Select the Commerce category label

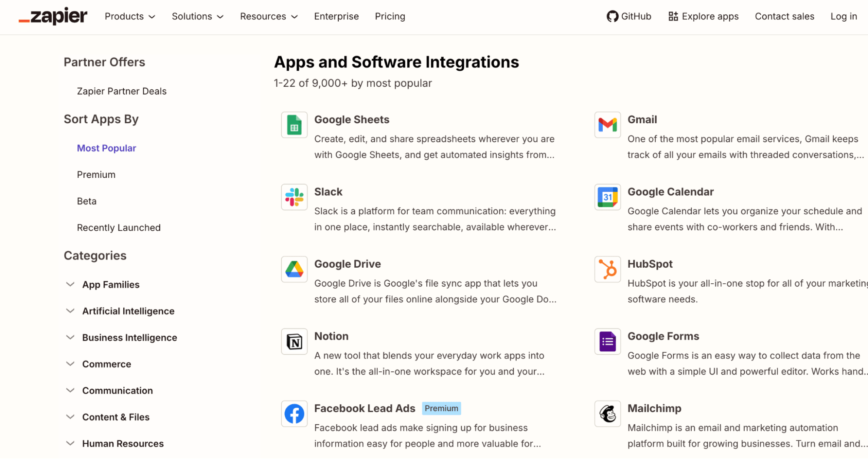pos(106,364)
